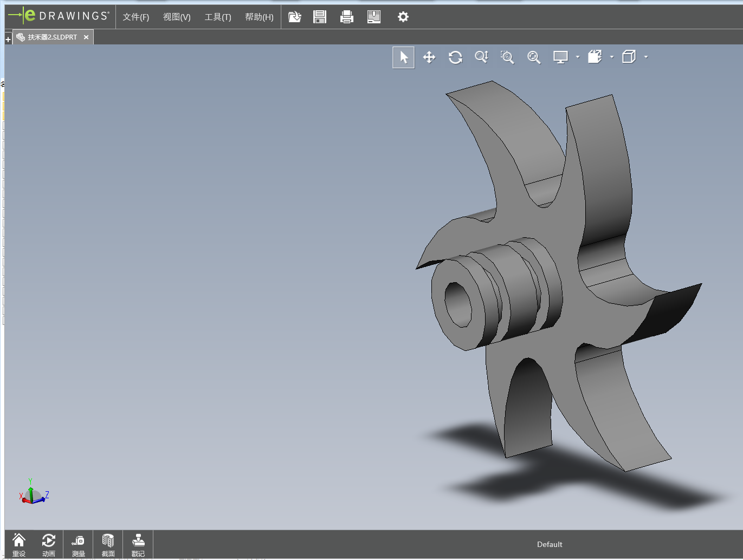
Task: Select the Zoom to area tool
Action: pyautogui.click(x=507, y=57)
